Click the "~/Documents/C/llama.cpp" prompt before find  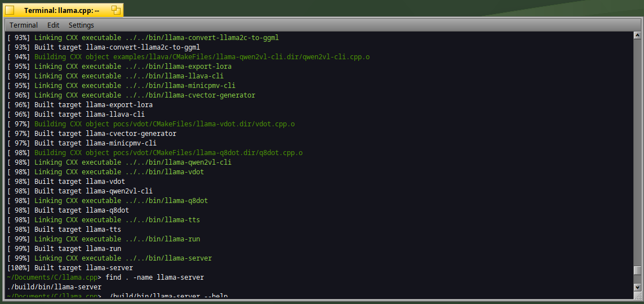(52, 277)
